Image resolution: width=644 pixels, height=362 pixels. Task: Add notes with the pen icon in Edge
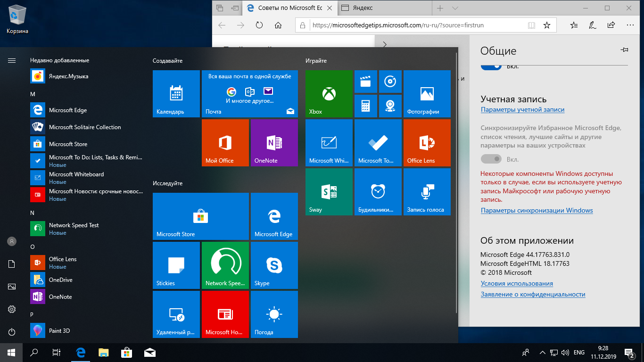click(593, 25)
